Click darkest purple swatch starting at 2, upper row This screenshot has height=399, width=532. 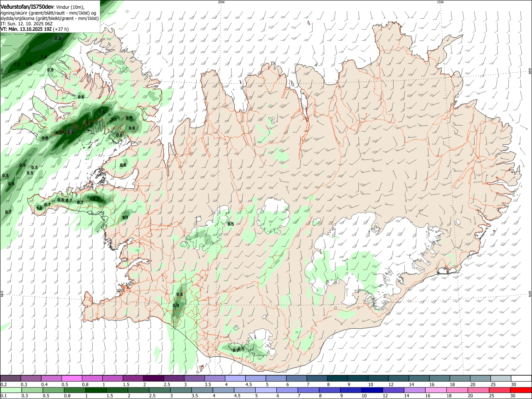(x=153, y=378)
